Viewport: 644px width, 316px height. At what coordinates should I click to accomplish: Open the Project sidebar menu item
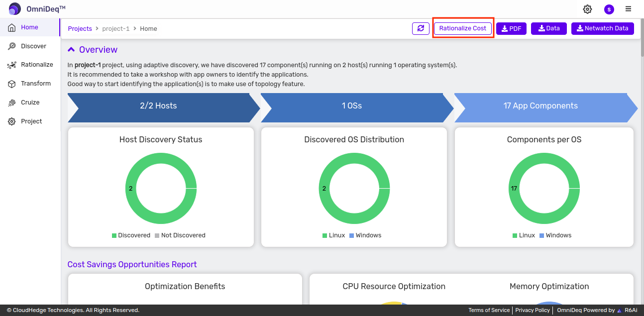31,121
